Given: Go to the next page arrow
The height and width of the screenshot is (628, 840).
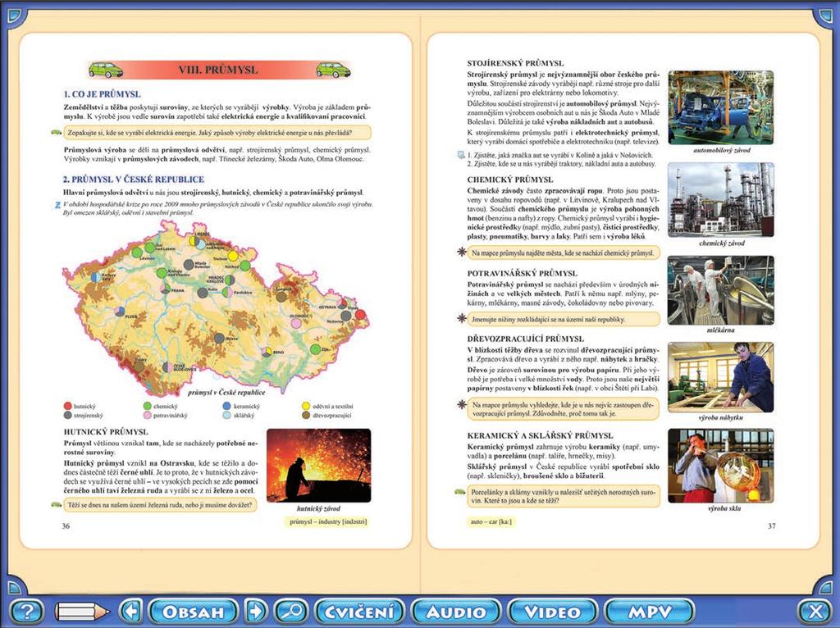Looking at the screenshot, I should 256,611.
